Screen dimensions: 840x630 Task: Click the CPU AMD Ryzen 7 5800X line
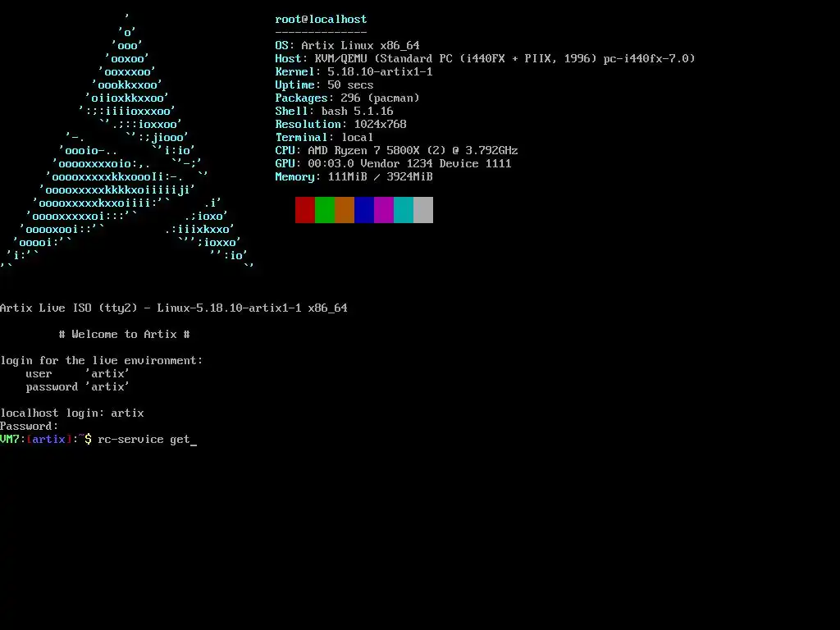click(x=396, y=151)
